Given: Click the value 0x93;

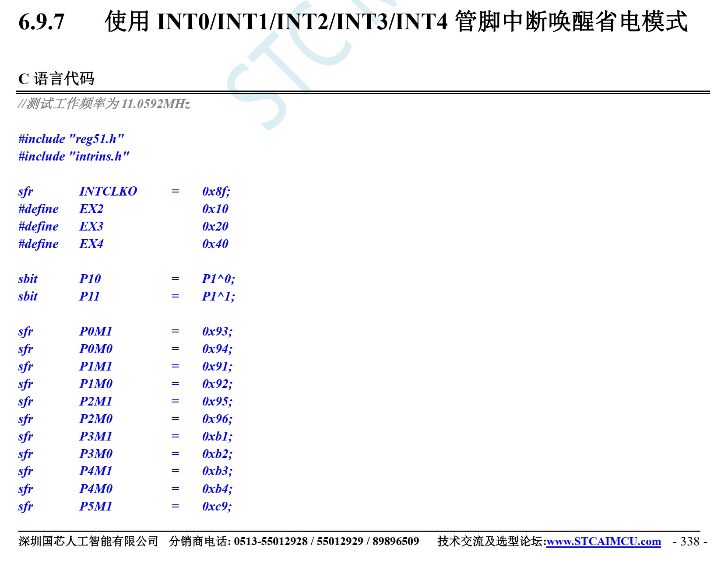Looking at the screenshot, I should click(218, 331).
